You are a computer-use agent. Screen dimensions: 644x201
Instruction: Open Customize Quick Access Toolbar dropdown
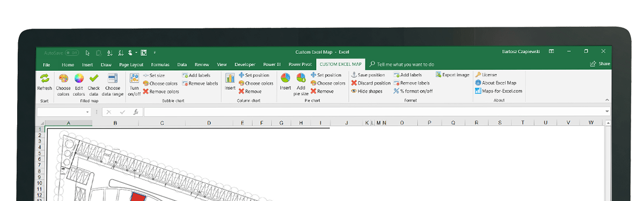coord(155,53)
